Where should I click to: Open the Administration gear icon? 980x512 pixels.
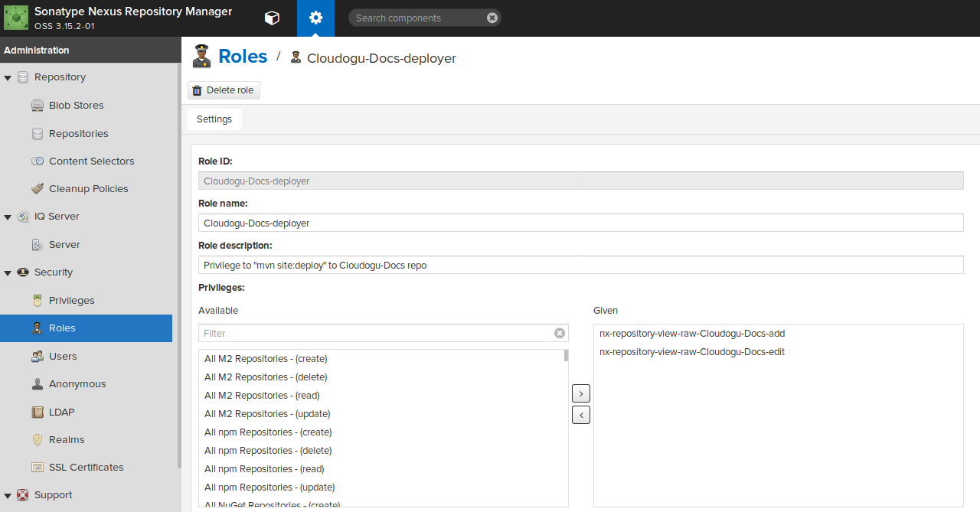315,18
